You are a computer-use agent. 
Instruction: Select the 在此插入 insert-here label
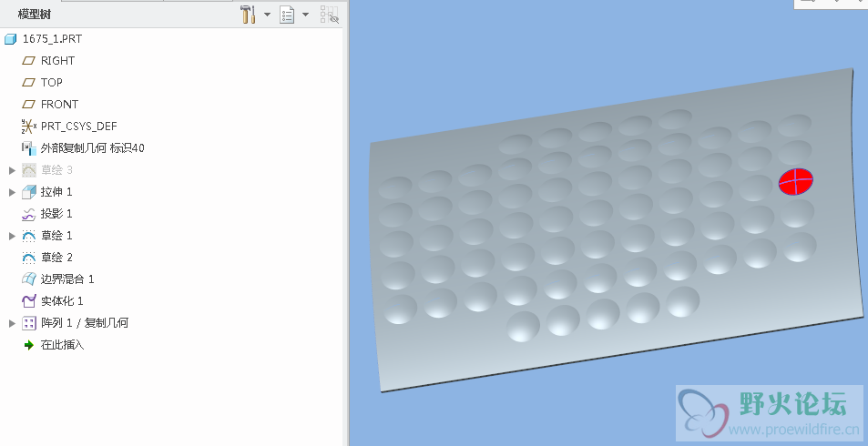tap(62, 345)
